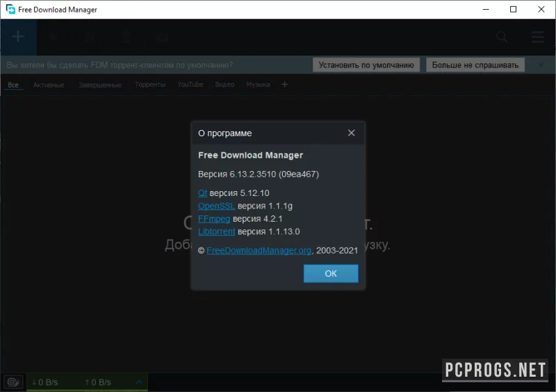
Task: Open the Libtorrent link
Action: 217,231
